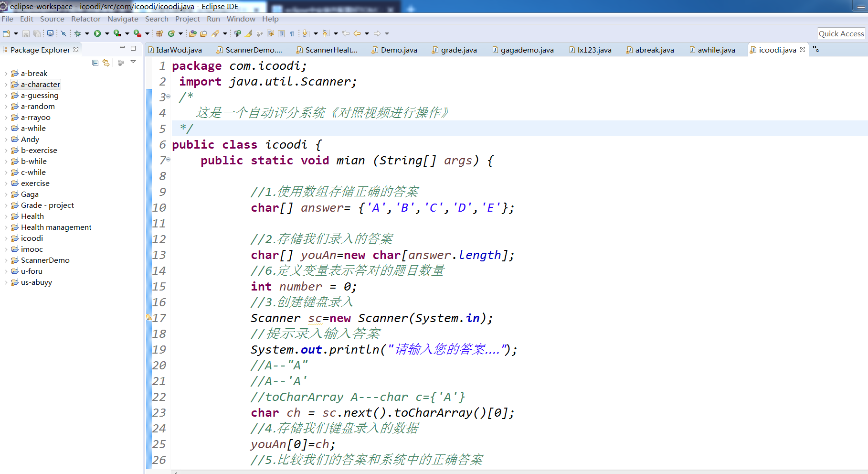Click the Open Task folder icon

[x=203, y=33]
